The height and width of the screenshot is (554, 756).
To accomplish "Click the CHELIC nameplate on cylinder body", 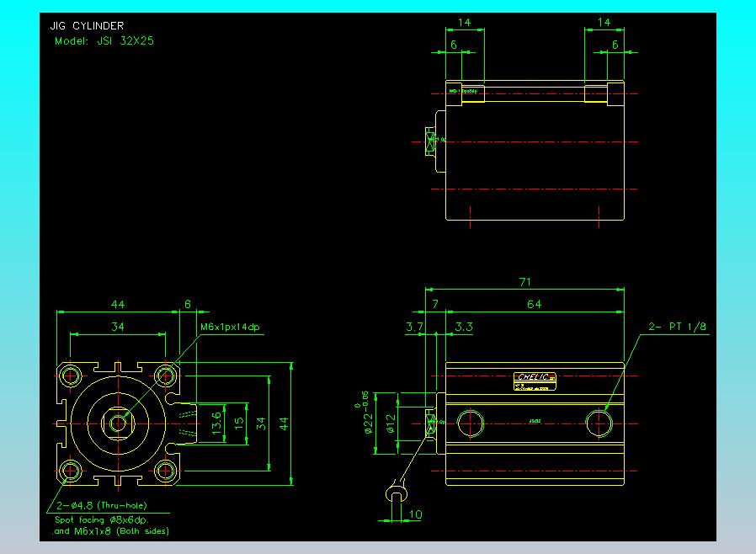I will 535,381.
